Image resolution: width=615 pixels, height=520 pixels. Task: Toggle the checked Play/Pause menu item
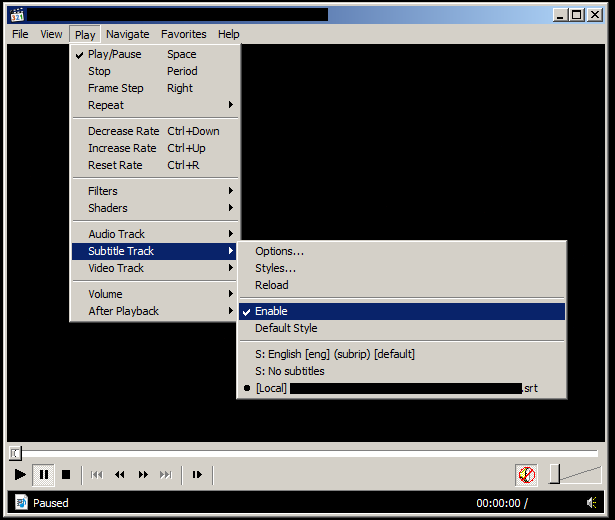[x=155, y=54]
